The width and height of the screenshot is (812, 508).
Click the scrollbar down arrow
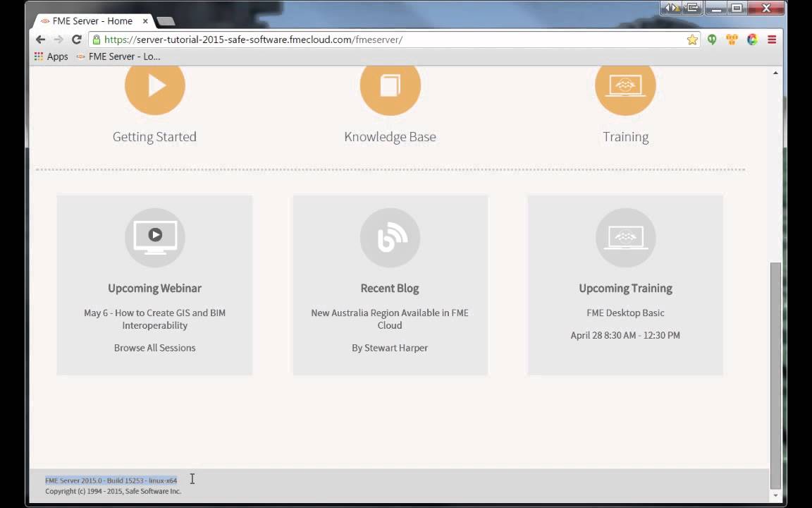[775, 495]
